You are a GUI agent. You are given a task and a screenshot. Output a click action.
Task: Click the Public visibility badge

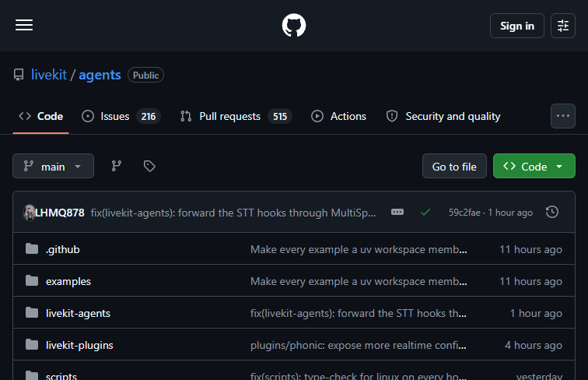click(x=145, y=75)
